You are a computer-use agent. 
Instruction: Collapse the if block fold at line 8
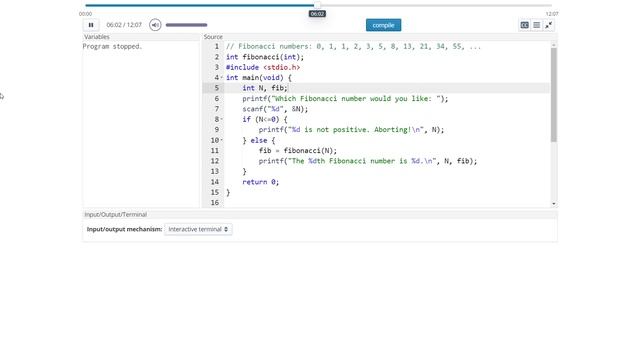pos(222,119)
